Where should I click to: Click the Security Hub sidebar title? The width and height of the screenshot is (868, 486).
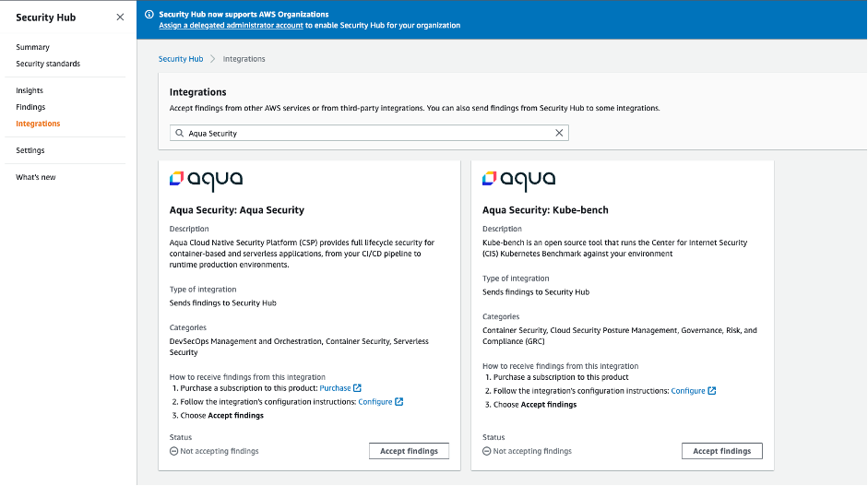coord(45,18)
